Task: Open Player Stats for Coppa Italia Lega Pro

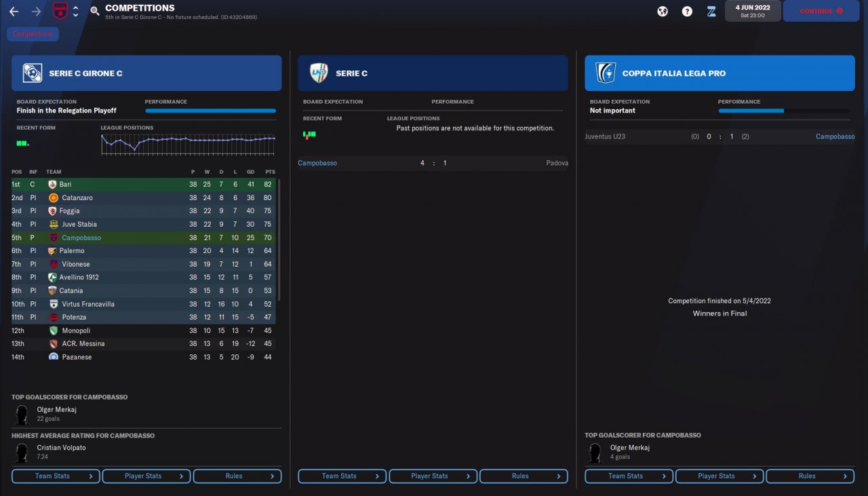Action: click(719, 476)
